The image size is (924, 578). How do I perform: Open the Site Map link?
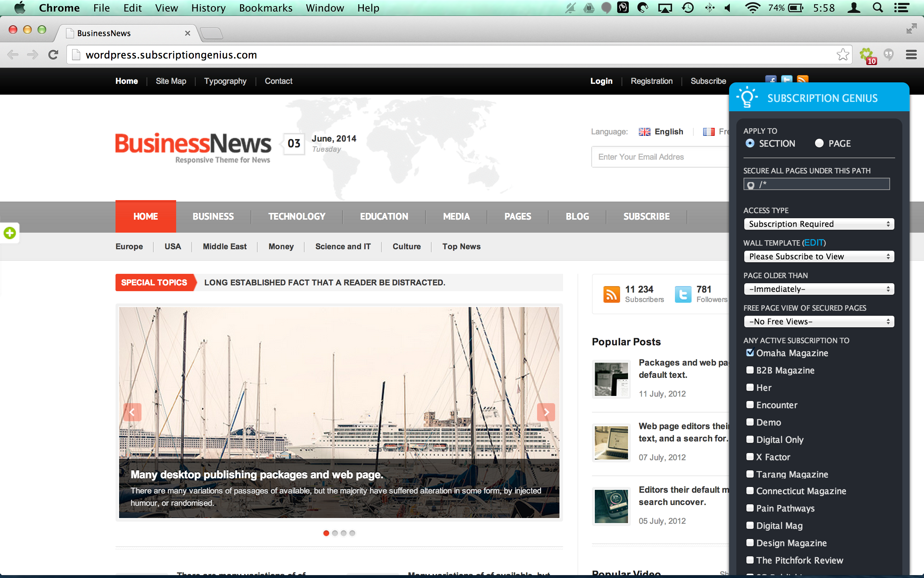click(x=171, y=81)
